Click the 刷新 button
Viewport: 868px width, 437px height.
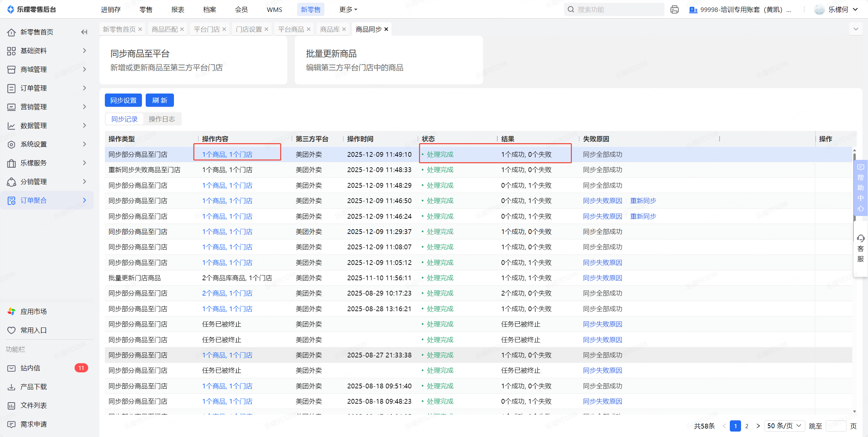160,100
